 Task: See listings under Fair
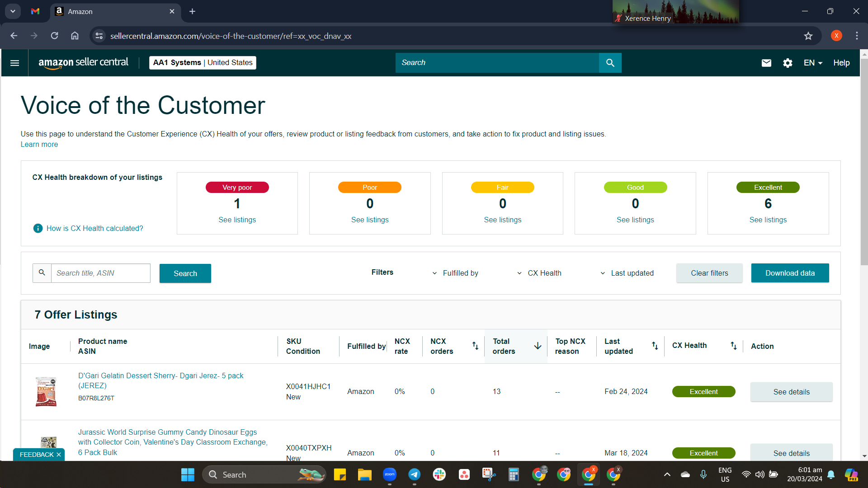pos(503,220)
